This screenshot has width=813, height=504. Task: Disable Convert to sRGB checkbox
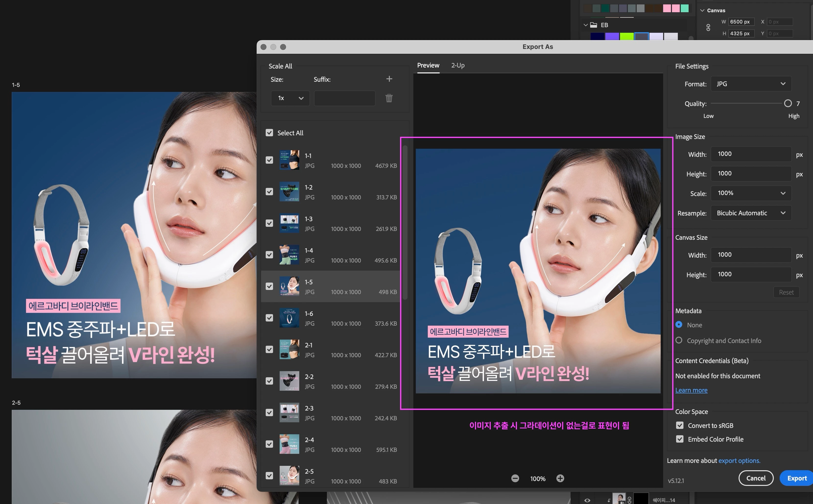click(x=680, y=425)
